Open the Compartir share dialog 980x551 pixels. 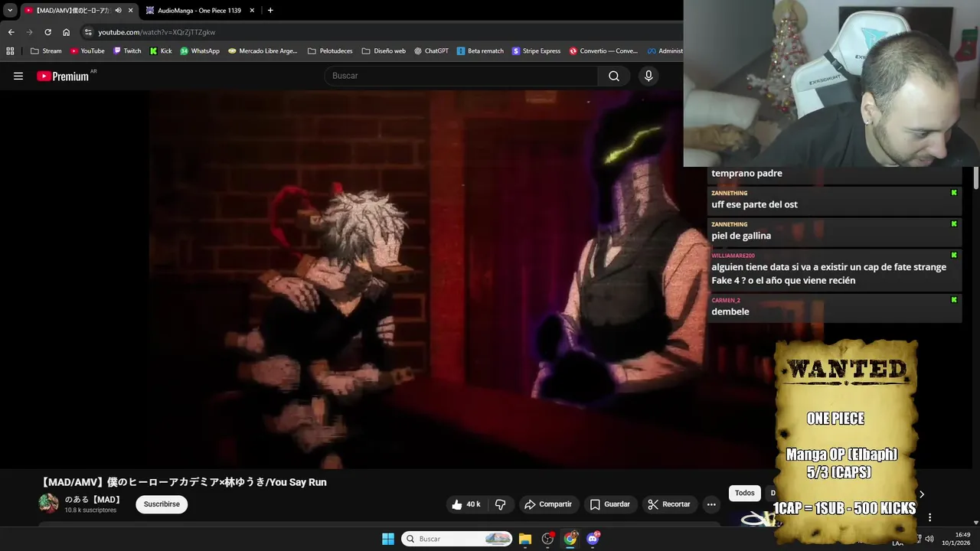pos(548,504)
